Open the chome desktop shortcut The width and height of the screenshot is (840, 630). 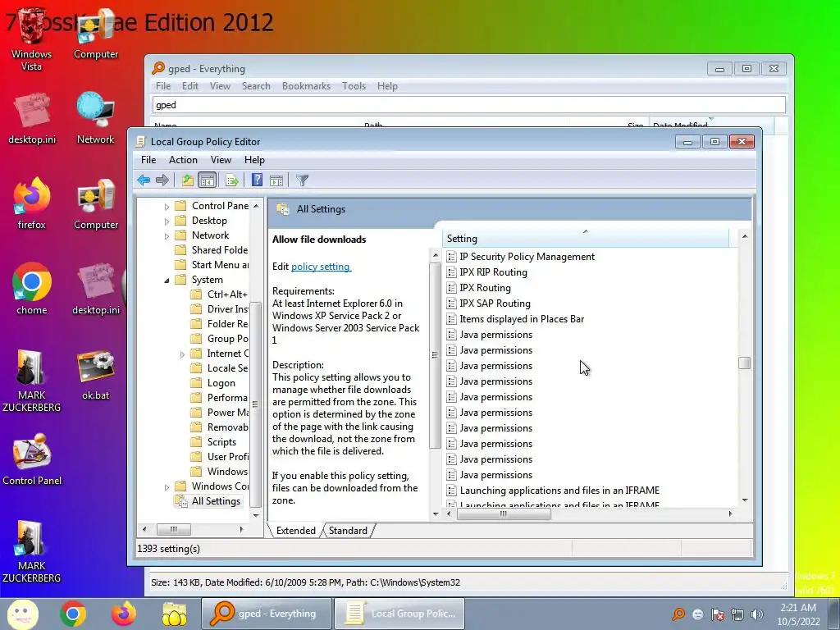pyautogui.click(x=32, y=288)
